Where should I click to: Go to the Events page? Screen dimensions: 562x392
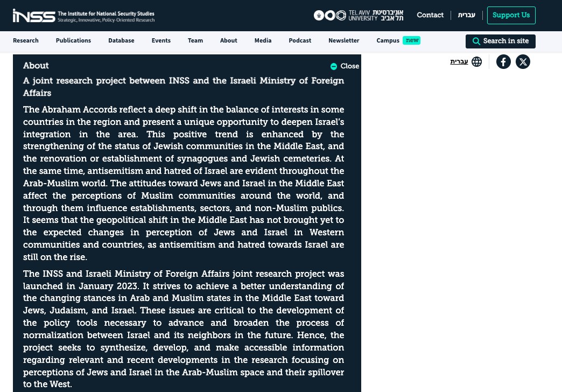pyautogui.click(x=161, y=40)
